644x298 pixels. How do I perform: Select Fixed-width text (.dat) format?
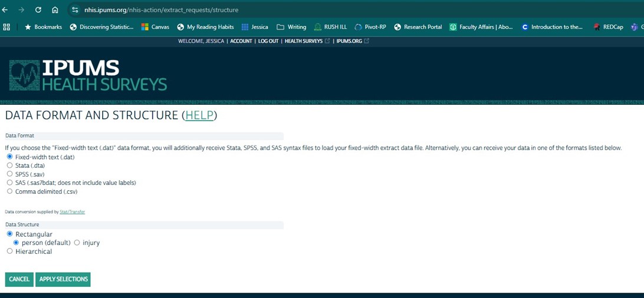[10, 157]
